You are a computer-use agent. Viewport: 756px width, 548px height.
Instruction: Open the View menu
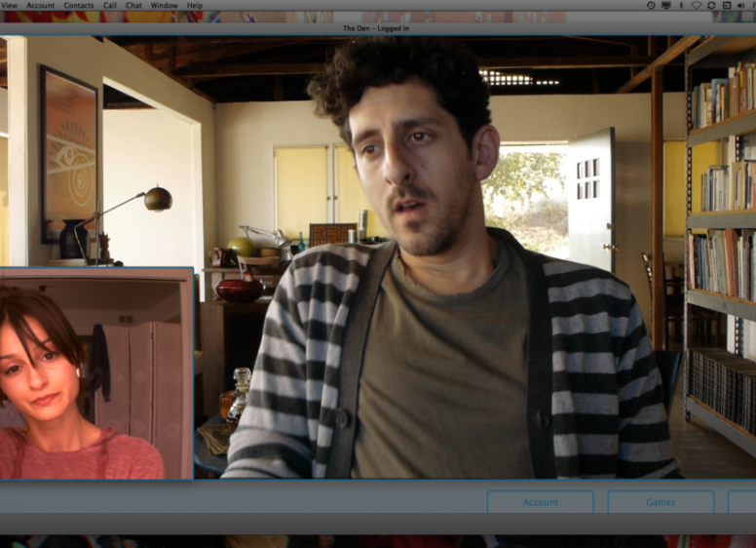pyautogui.click(x=9, y=5)
